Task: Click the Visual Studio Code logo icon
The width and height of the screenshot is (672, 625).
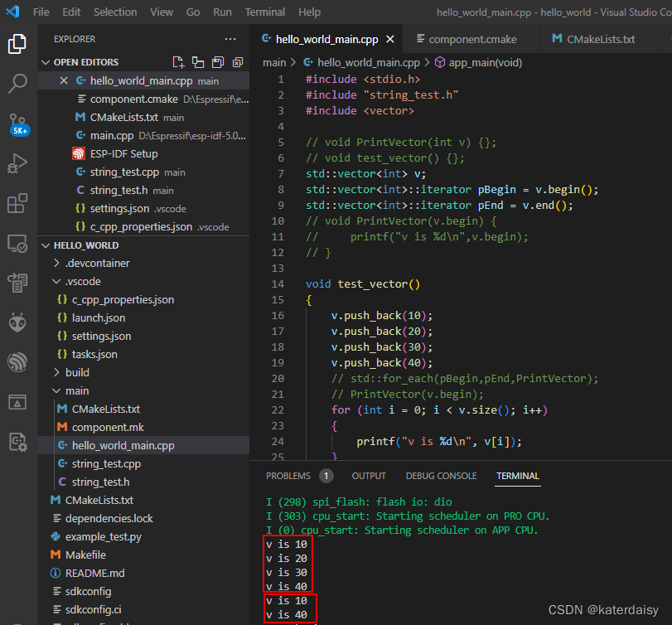Action: 13,12
